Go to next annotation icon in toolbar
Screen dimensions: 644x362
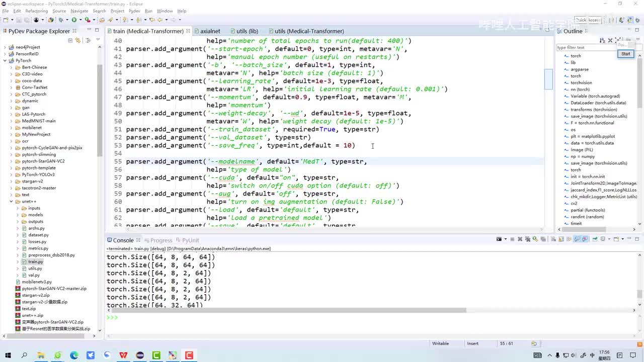125,20
